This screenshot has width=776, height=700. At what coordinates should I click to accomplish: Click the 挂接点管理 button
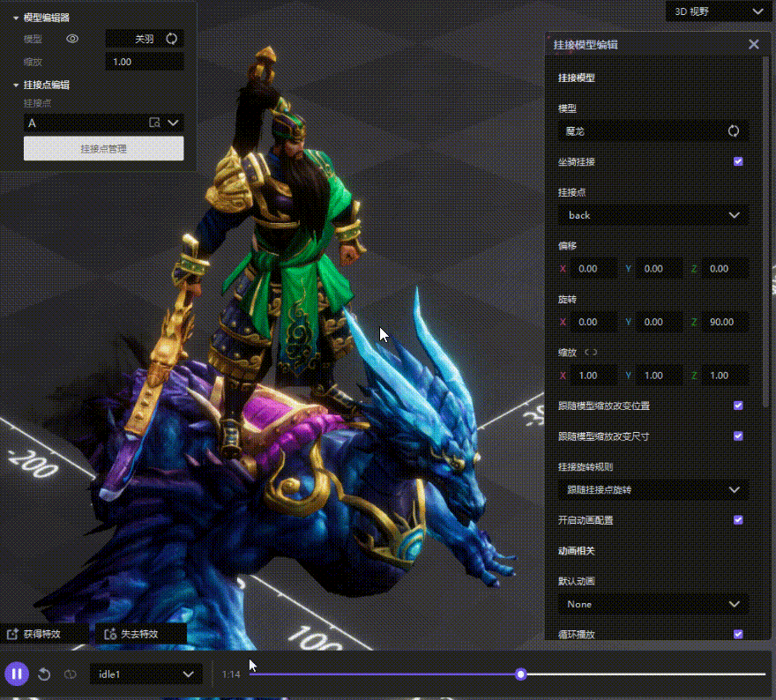(103, 148)
